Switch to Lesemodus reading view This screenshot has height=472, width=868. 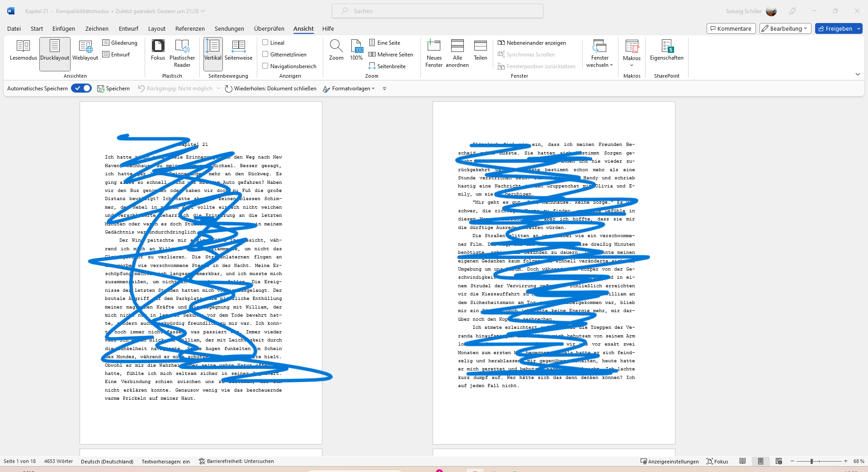coord(23,51)
